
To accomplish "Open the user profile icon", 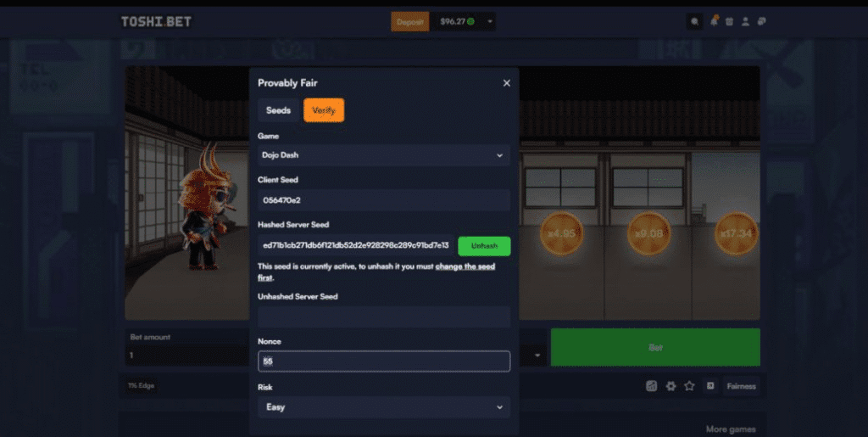I will (x=745, y=22).
